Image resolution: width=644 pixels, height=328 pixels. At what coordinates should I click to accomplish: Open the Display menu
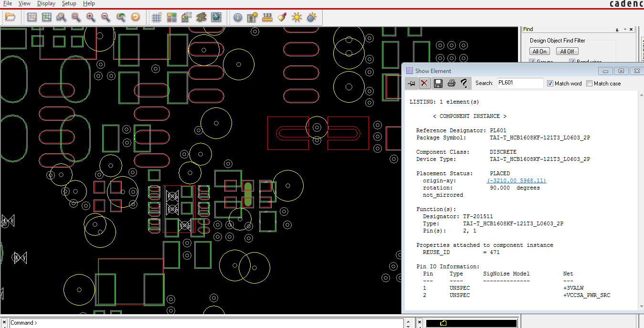(x=46, y=3)
